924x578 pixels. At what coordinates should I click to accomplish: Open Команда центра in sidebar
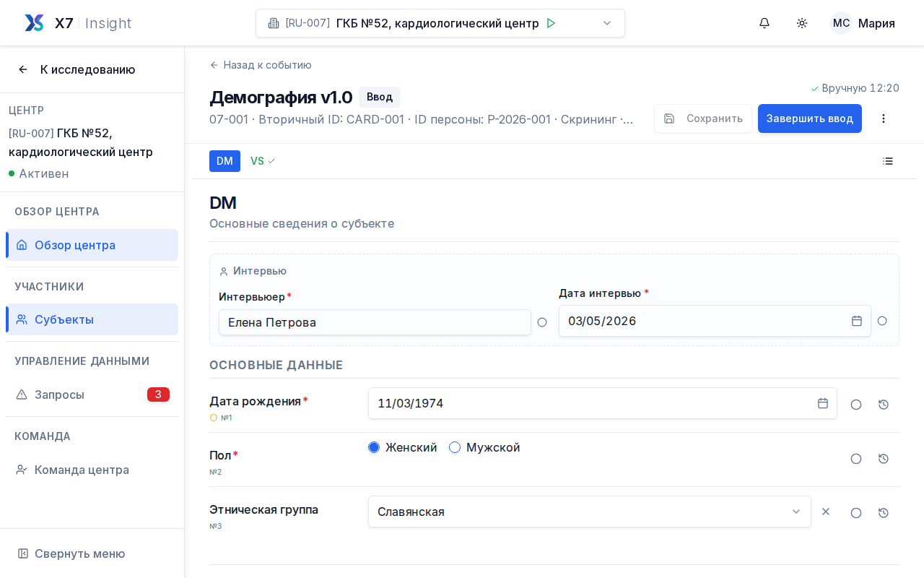tap(92, 470)
